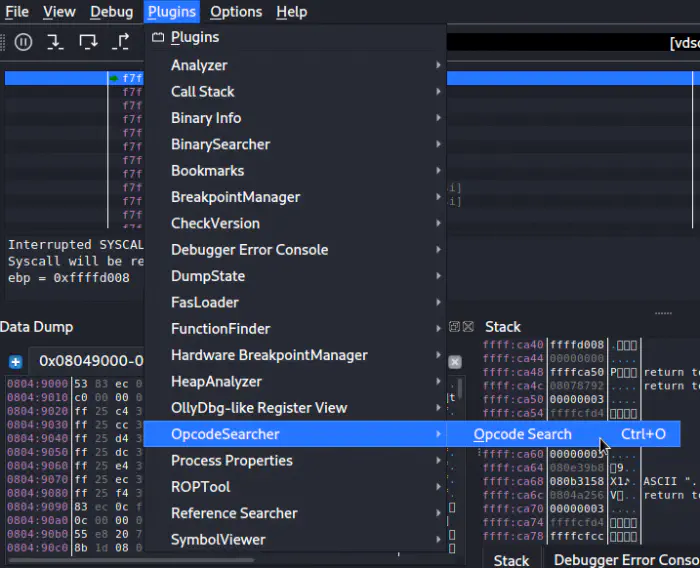Click the Step Into toolbar icon
Screen dimensions: 700x568
[x=56, y=42]
